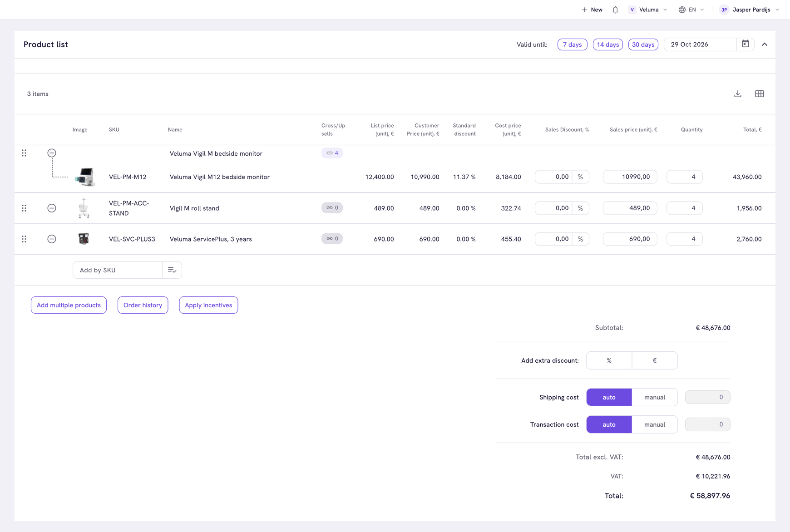Set transaction cost to auto
The height and width of the screenshot is (532, 790).
coord(609,424)
